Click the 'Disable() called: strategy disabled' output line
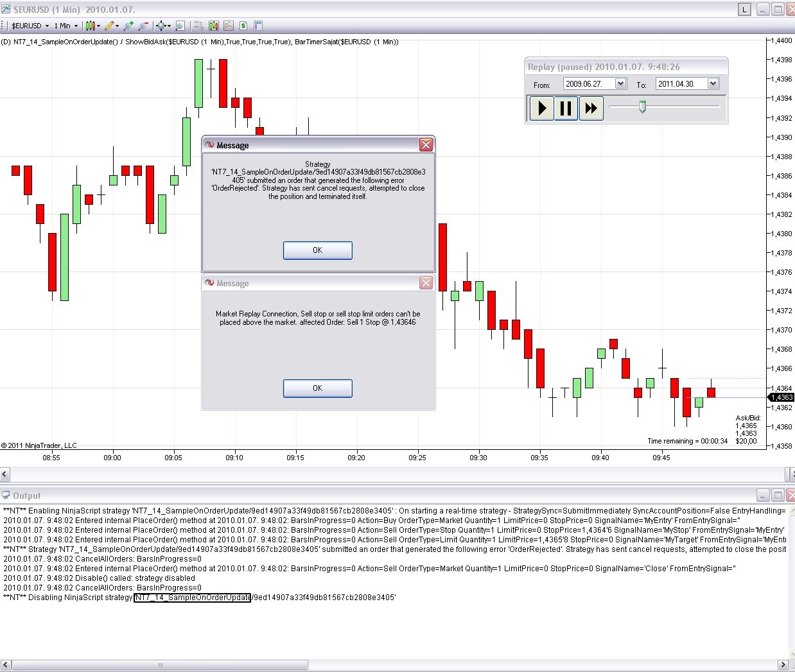 click(x=99, y=578)
